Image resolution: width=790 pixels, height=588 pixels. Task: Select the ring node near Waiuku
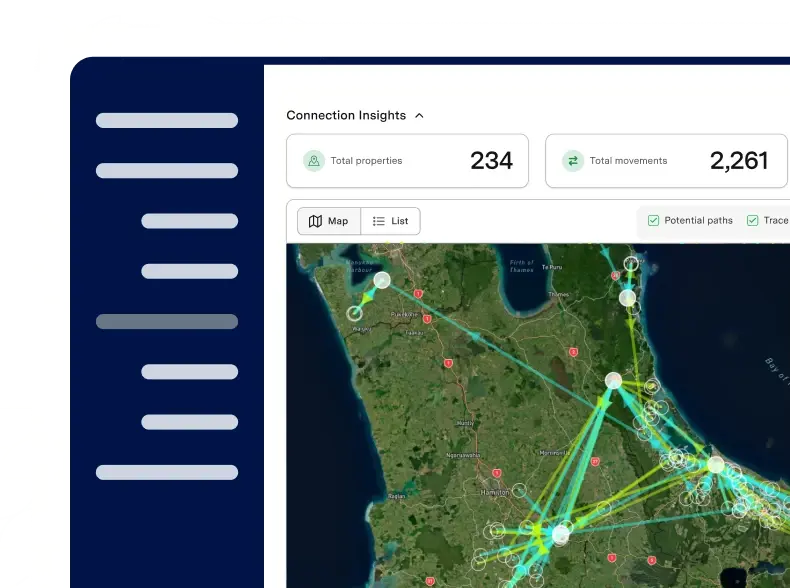[354, 313]
